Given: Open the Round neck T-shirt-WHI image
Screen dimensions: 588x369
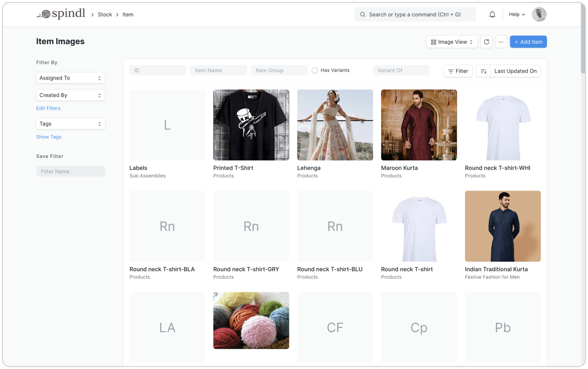Looking at the screenshot, I should 503,125.
